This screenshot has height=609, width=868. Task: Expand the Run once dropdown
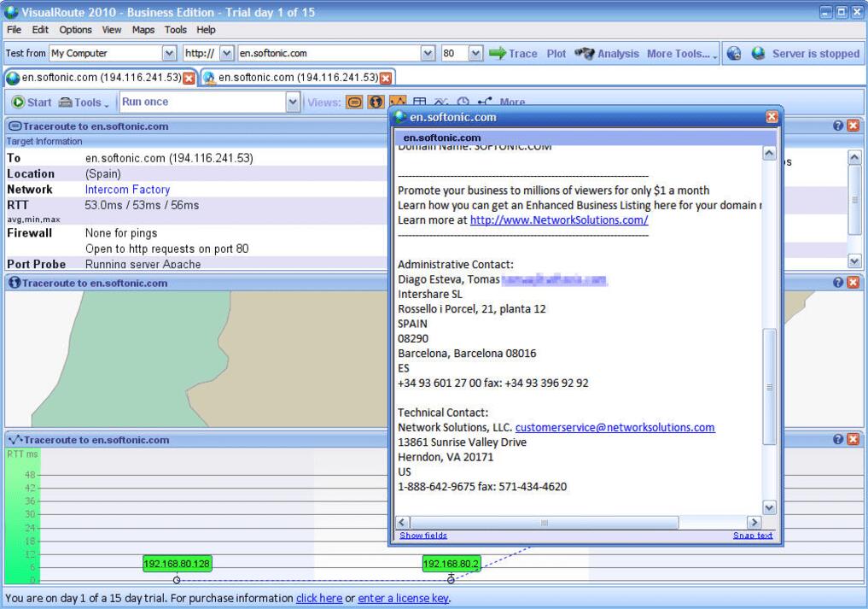click(x=293, y=102)
